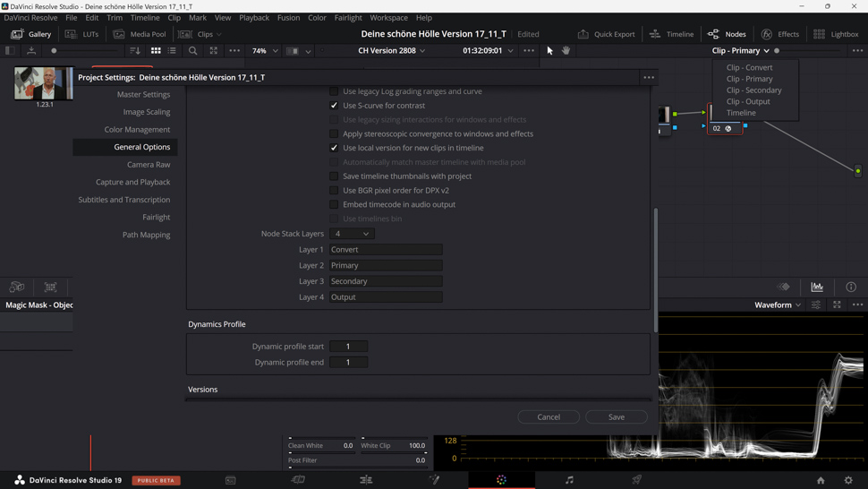Viewport: 868px width, 489px height.
Task: Open the Lightbox view
Action: (x=836, y=34)
